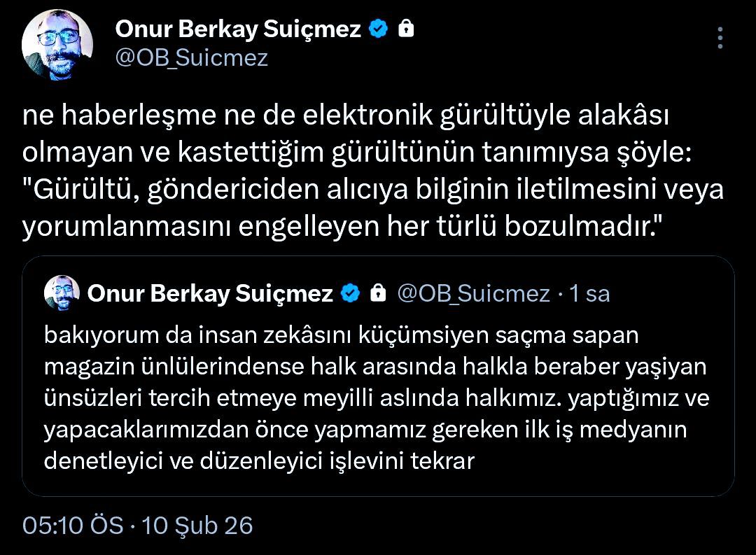756x555 pixels.
Task: Click the small avatar in the quoted tweet
Action: click(62, 293)
